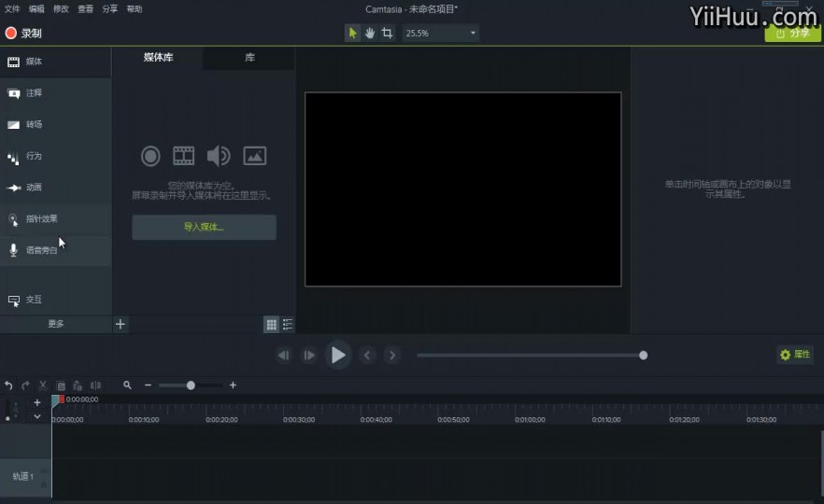Open the 帮助 menu

tap(135, 9)
